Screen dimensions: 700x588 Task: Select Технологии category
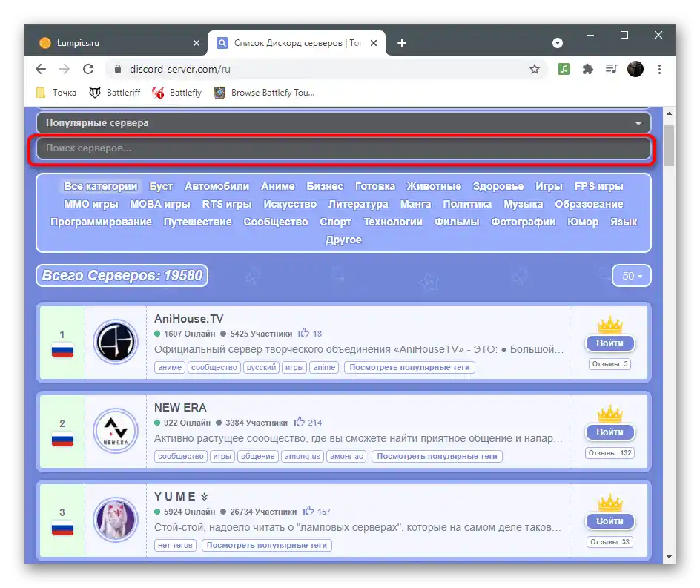click(x=393, y=222)
